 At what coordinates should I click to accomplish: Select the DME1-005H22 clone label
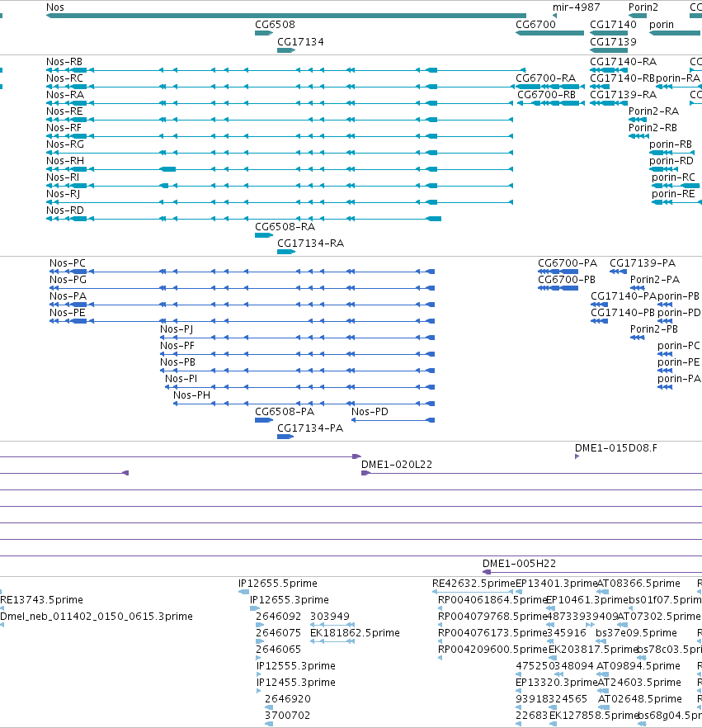519,564
